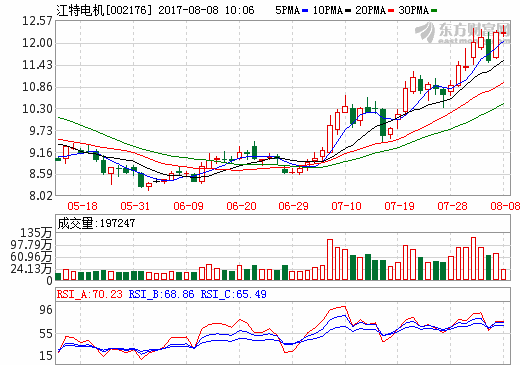
Task: Click volume axis label 60.96万
Action: [31, 257]
